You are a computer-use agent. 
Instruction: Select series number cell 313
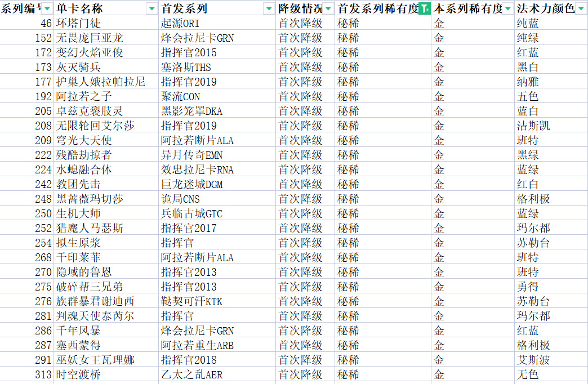coord(26,374)
